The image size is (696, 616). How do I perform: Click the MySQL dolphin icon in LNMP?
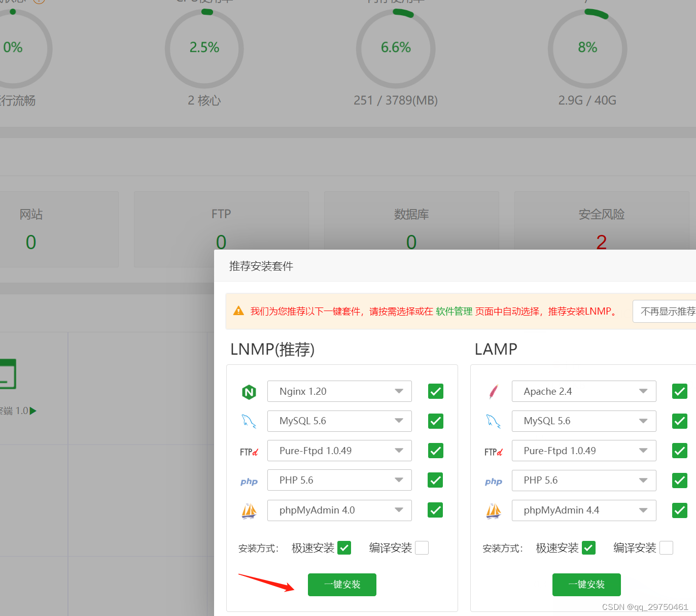click(x=249, y=421)
